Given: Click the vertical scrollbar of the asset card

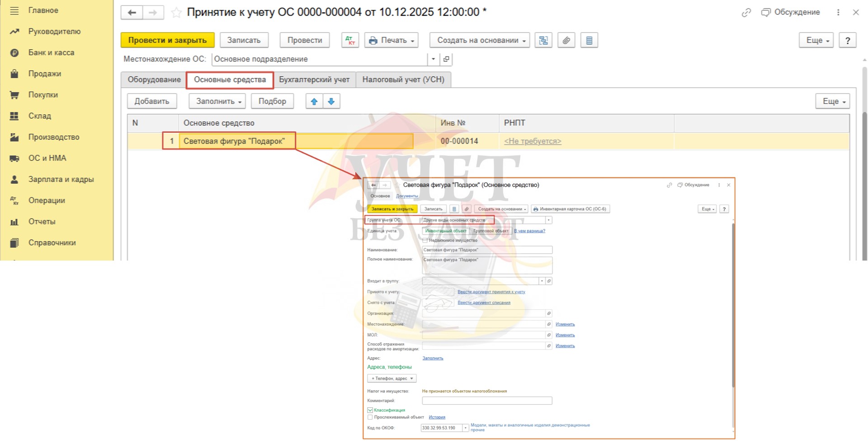Looking at the screenshot, I should coord(733,307).
